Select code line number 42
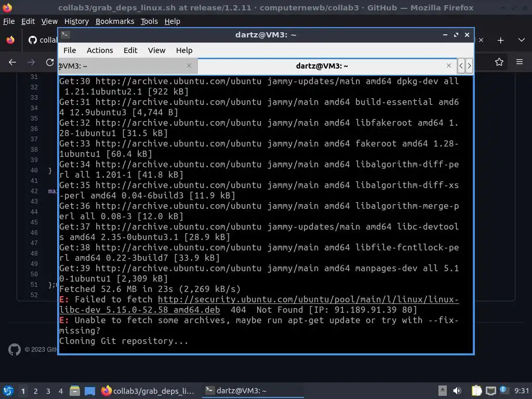Screen dimensions: 532x399 tap(34, 191)
